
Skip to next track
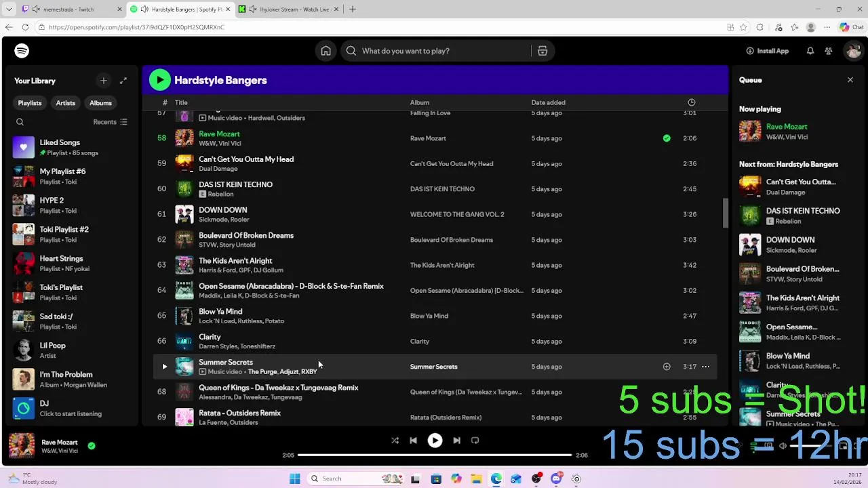coord(456,441)
